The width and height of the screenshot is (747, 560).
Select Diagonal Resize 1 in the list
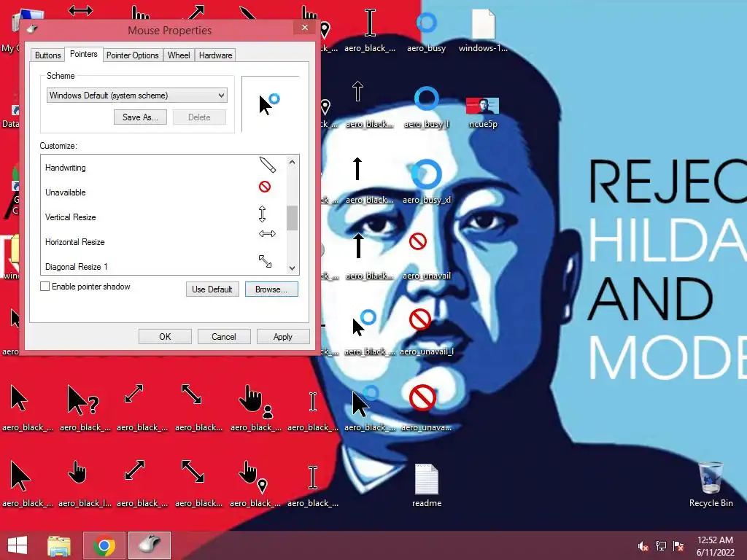pyautogui.click(x=163, y=265)
